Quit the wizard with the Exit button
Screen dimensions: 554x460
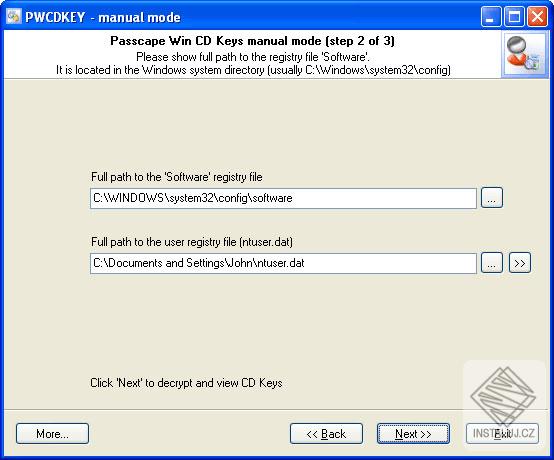click(502, 434)
